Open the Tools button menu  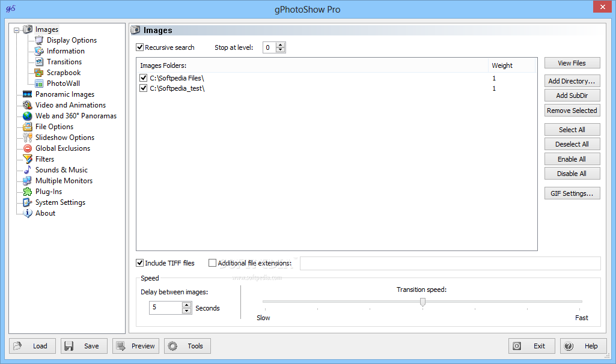(x=188, y=346)
